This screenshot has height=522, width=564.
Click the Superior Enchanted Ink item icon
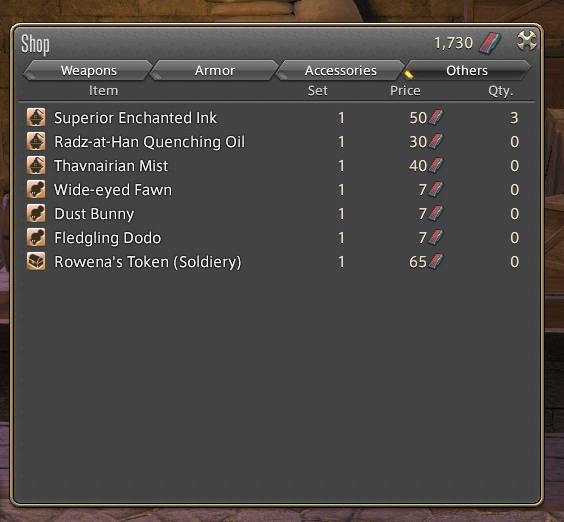coord(36,117)
